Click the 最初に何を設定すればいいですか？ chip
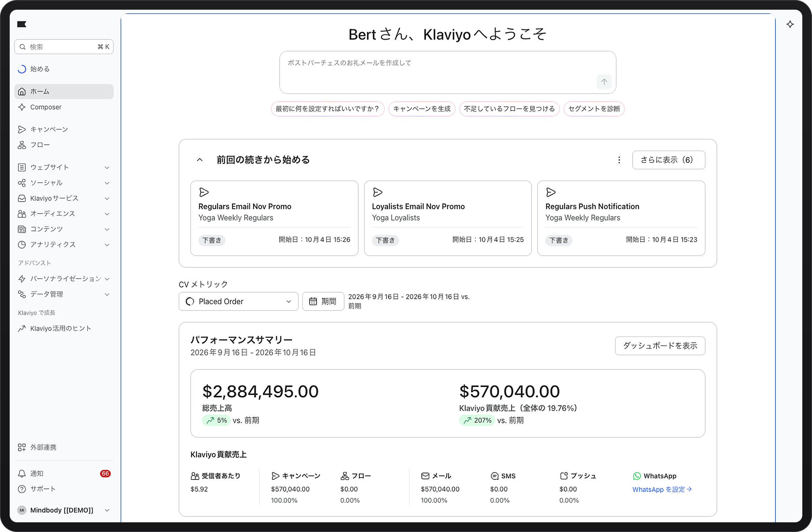The image size is (812, 532). pos(328,109)
